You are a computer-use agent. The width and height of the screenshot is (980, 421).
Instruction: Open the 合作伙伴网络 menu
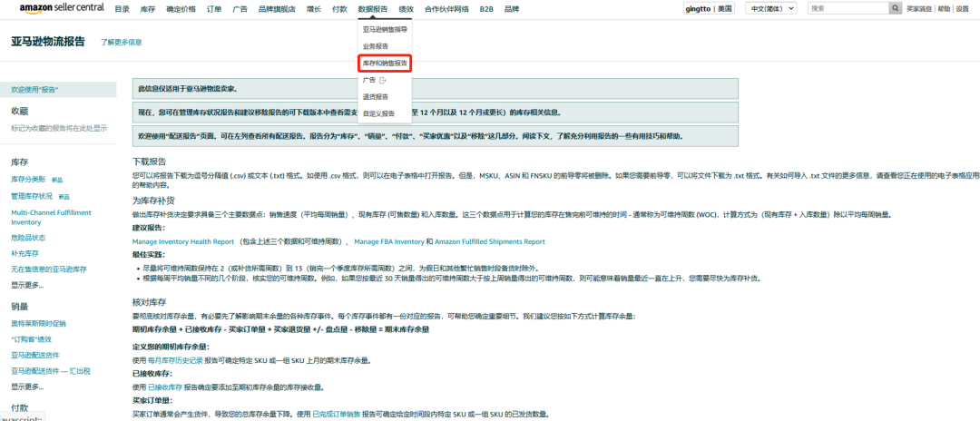(x=446, y=9)
